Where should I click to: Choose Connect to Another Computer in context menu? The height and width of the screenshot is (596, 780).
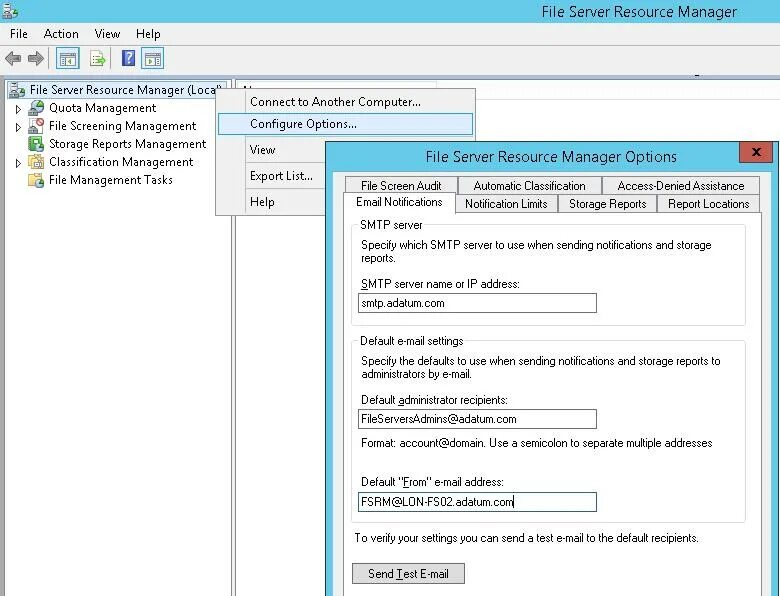[345, 102]
